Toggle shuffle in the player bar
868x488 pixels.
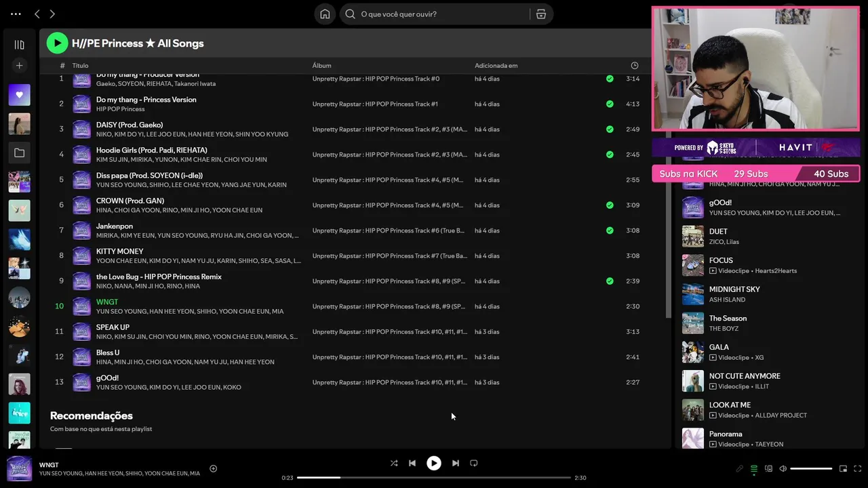coord(394,463)
